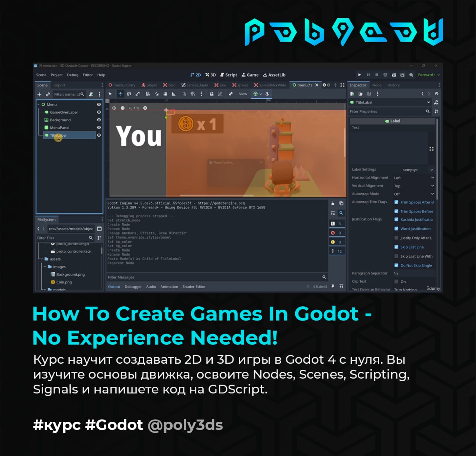Stop the running project
Image resolution: width=476 pixels, height=456 pixels.
click(x=377, y=75)
